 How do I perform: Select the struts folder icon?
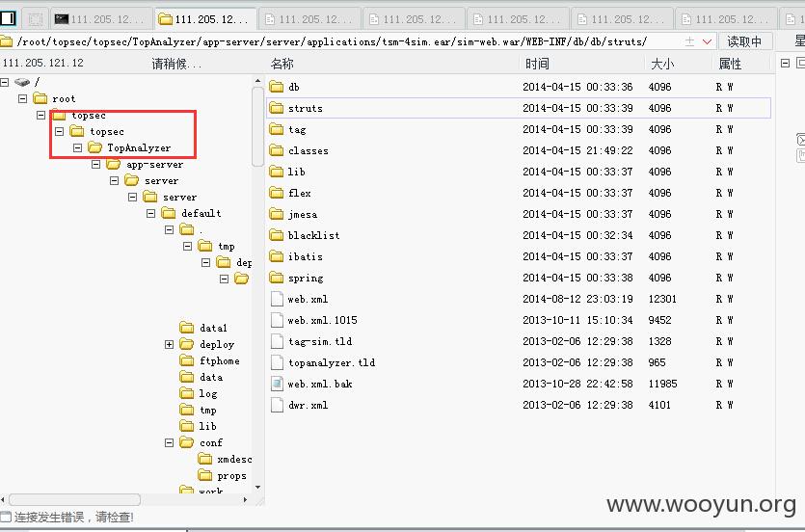click(276, 108)
